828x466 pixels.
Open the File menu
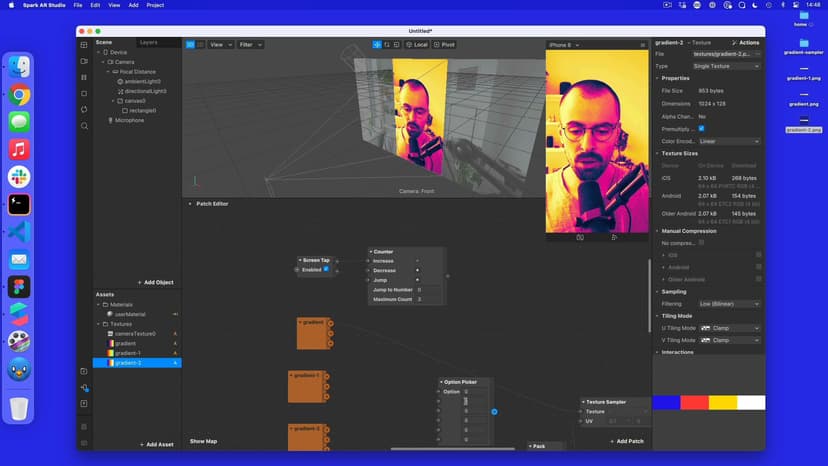click(x=78, y=5)
